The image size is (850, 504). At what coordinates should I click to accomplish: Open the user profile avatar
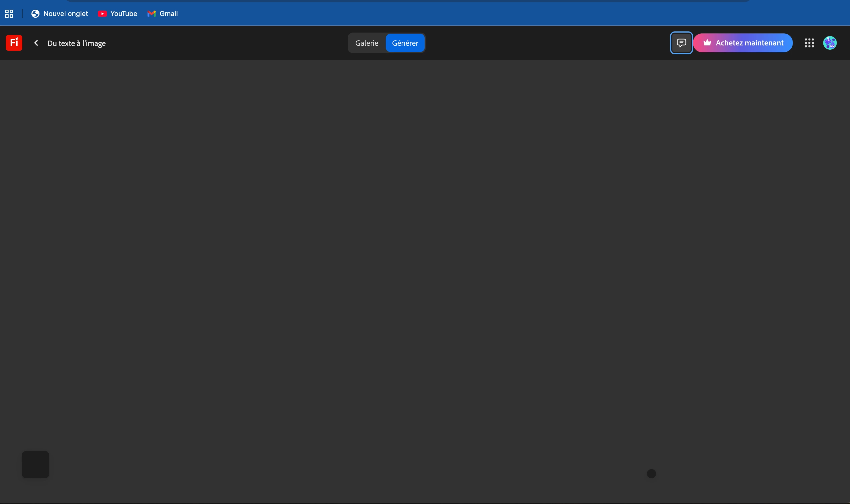coord(830,43)
